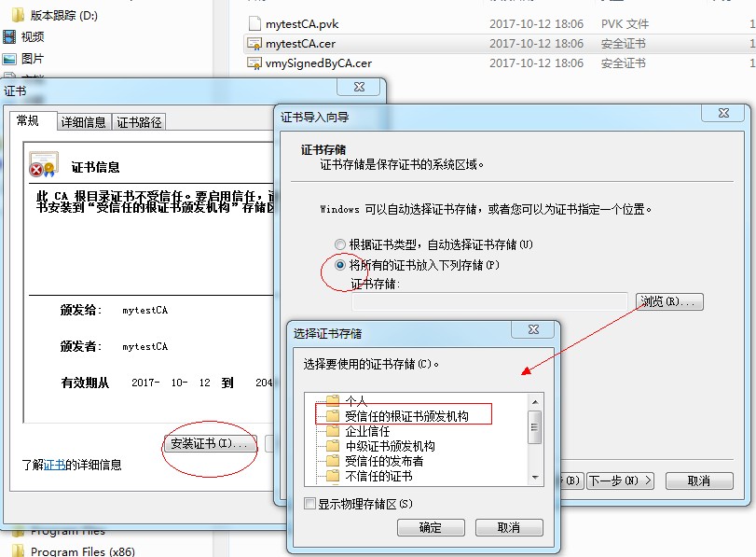756x557 pixels.
Task: Select 不信任的证书 store
Action: [378, 476]
